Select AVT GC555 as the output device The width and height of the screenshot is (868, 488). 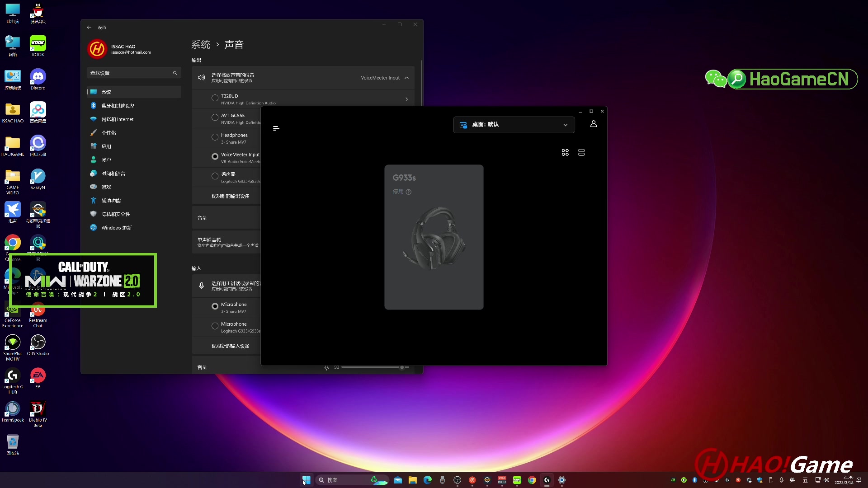click(x=215, y=117)
